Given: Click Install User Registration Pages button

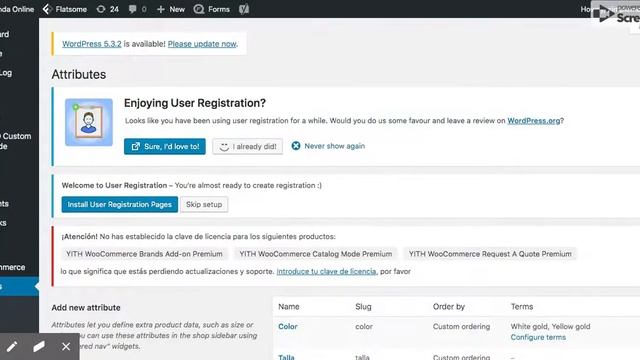Looking at the screenshot, I should point(120,204).
